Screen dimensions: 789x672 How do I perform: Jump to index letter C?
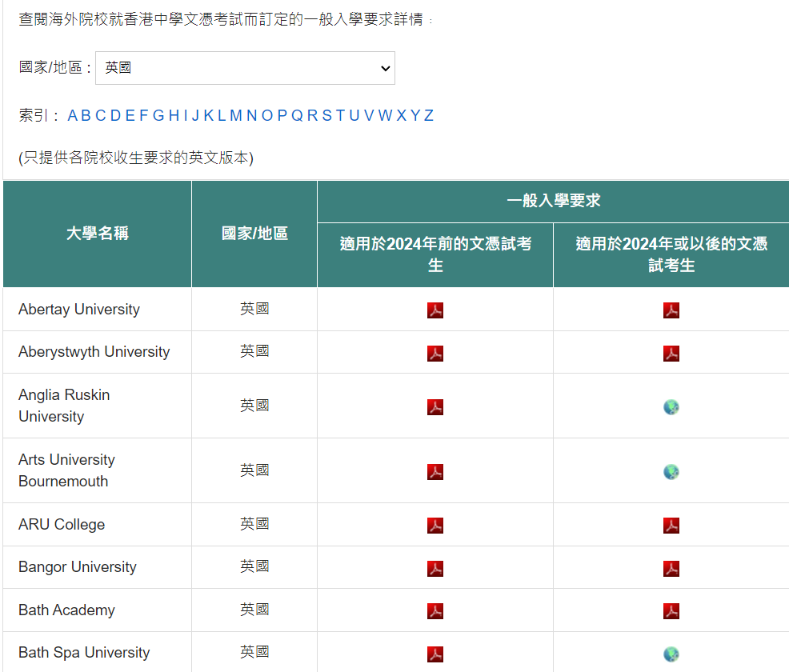tap(101, 116)
